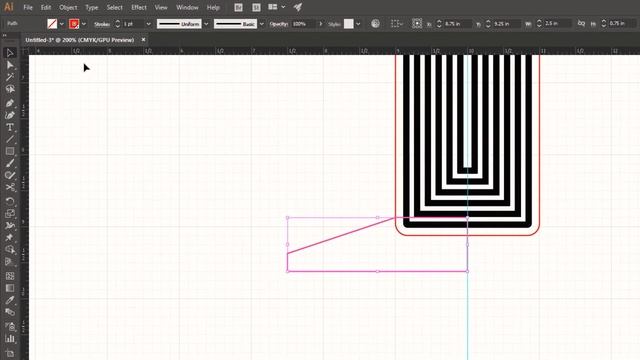Open the Uniform width profile dropdown
640x360 pixels.
pos(206,24)
